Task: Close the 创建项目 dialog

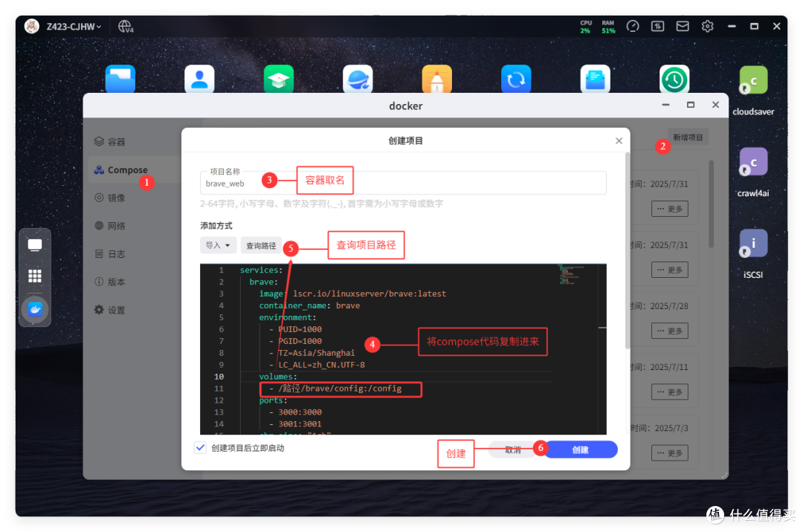Action: 619,140
